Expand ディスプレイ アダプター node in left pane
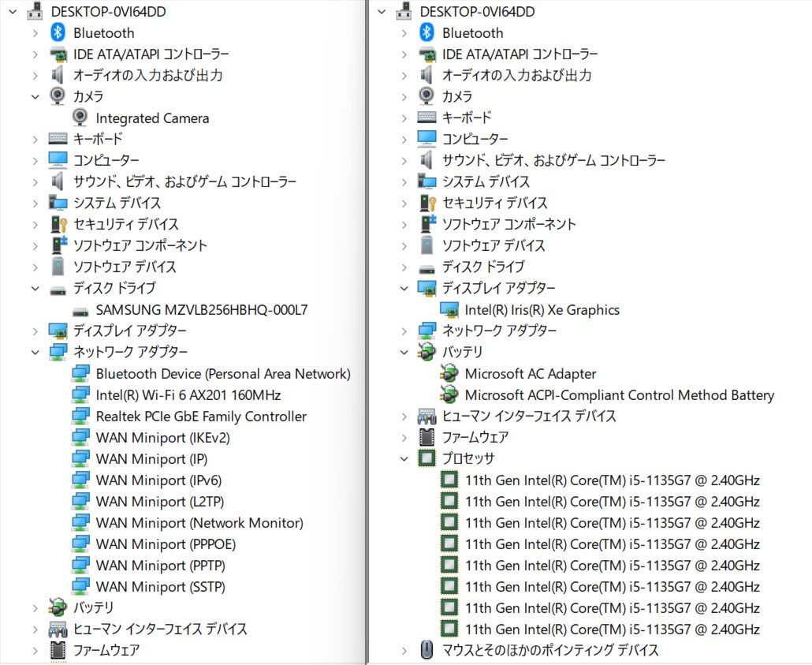 (x=35, y=331)
